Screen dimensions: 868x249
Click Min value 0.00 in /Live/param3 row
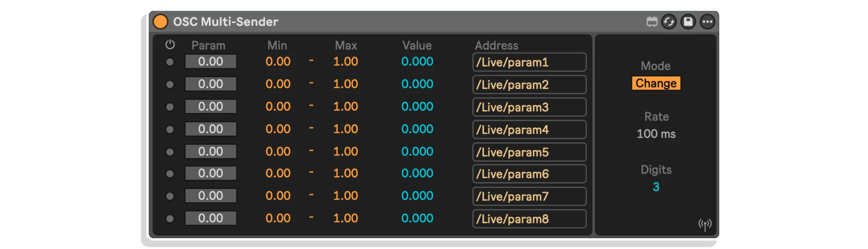click(278, 107)
